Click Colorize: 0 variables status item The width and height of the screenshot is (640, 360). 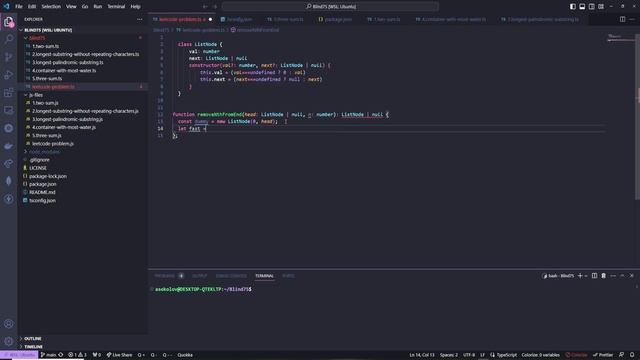(x=540, y=355)
